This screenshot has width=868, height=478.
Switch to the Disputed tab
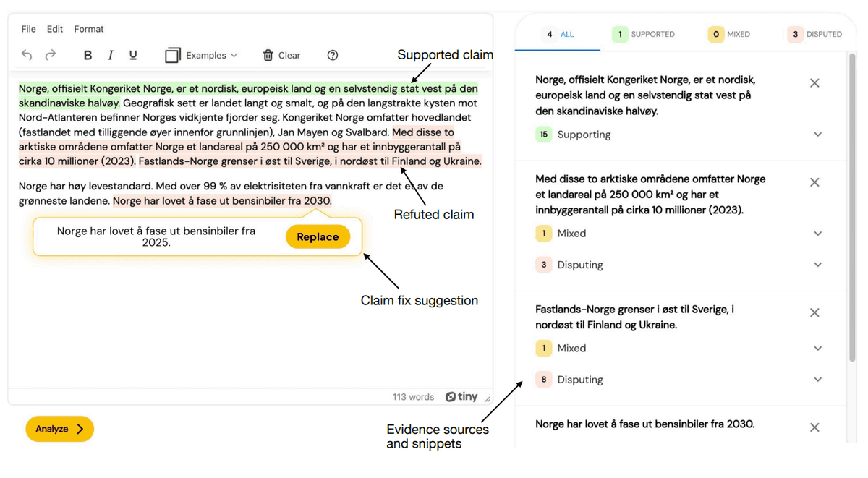[815, 34]
